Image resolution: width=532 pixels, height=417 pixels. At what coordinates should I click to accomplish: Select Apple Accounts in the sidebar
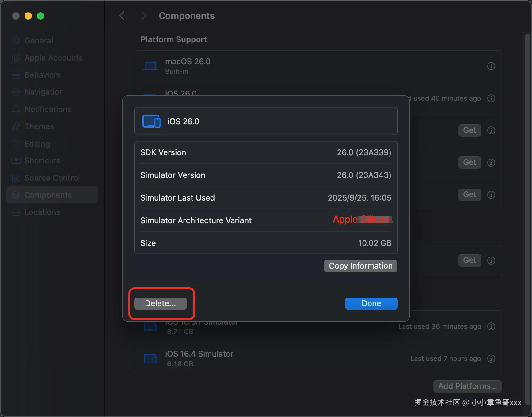[x=53, y=58]
